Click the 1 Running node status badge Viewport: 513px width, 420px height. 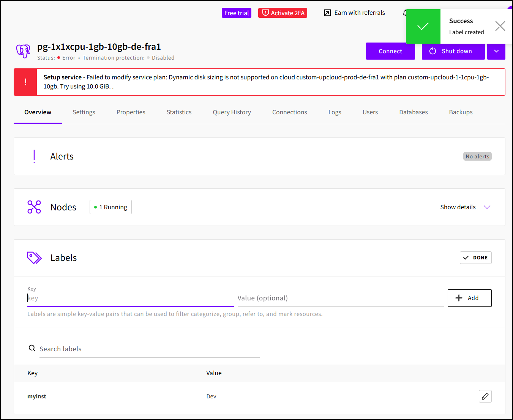click(110, 207)
